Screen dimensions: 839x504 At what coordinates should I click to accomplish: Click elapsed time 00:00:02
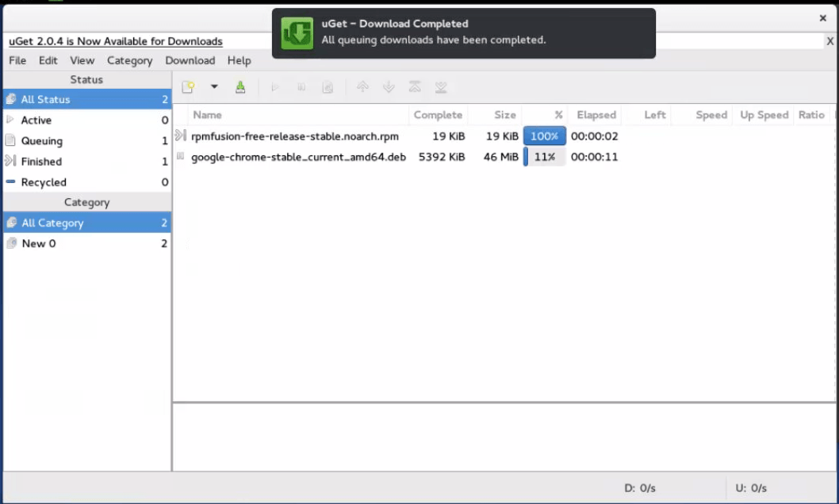click(x=594, y=136)
